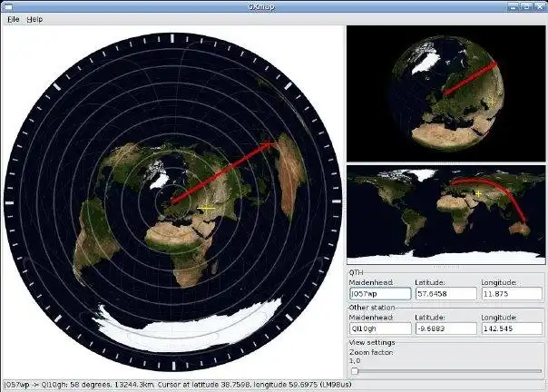Screen dimensions: 548x392
Task: Click the globe view panel
Action: [x=446, y=93]
